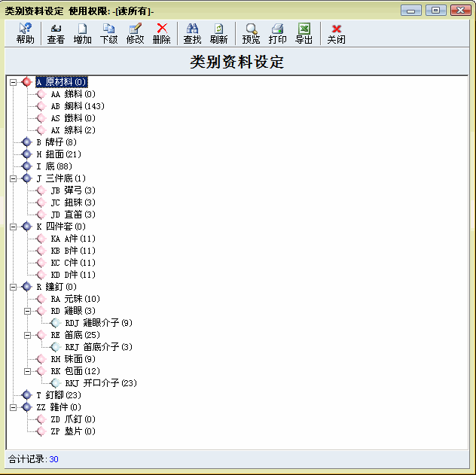
Task: Open 预览 print preview
Action: [251, 33]
